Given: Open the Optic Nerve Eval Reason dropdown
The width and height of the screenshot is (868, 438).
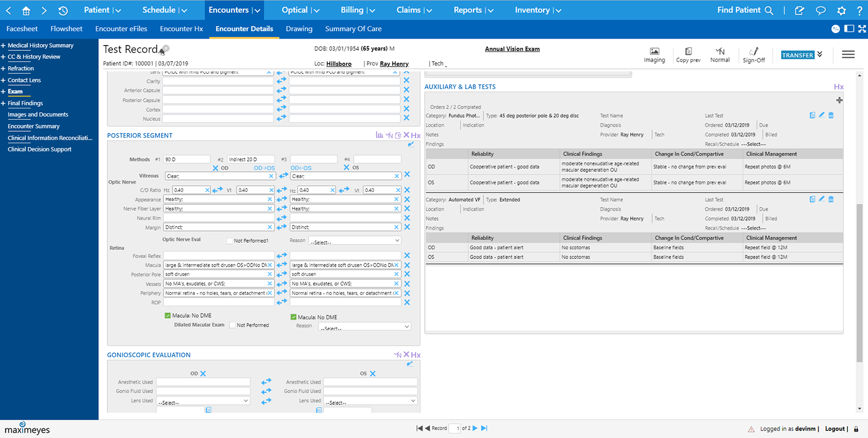Looking at the screenshot, I should [355, 241].
